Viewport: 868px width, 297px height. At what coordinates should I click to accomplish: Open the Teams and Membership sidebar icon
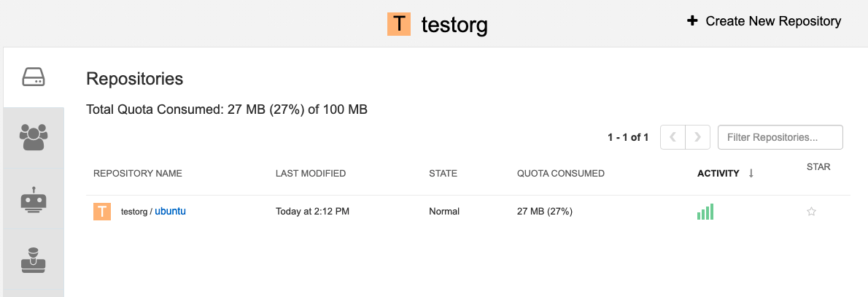pyautogui.click(x=34, y=136)
